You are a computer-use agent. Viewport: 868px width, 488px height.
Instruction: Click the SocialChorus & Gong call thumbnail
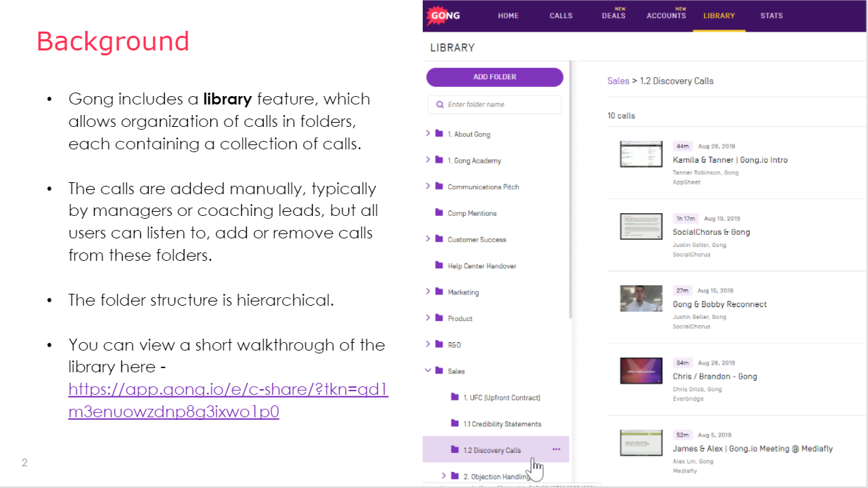click(641, 226)
